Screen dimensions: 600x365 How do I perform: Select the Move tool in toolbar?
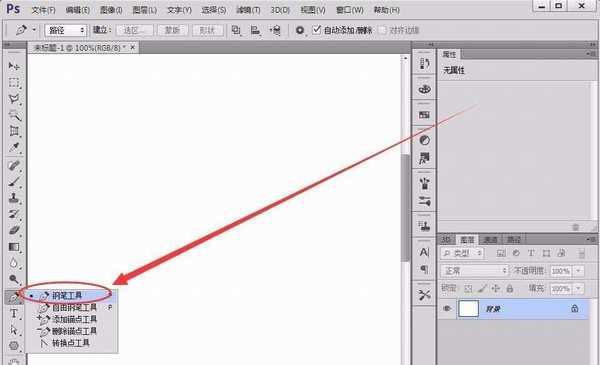[14, 66]
